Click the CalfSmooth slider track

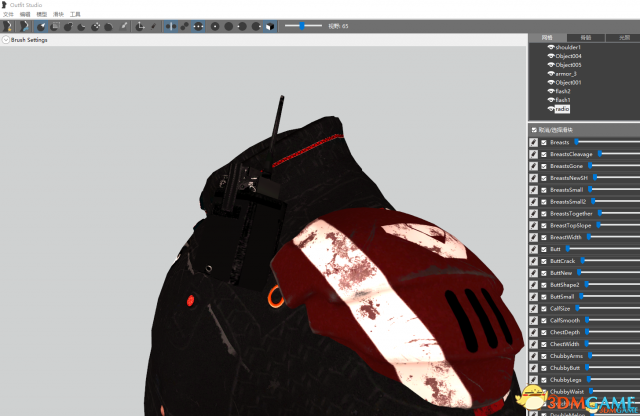click(x=612, y=320)
